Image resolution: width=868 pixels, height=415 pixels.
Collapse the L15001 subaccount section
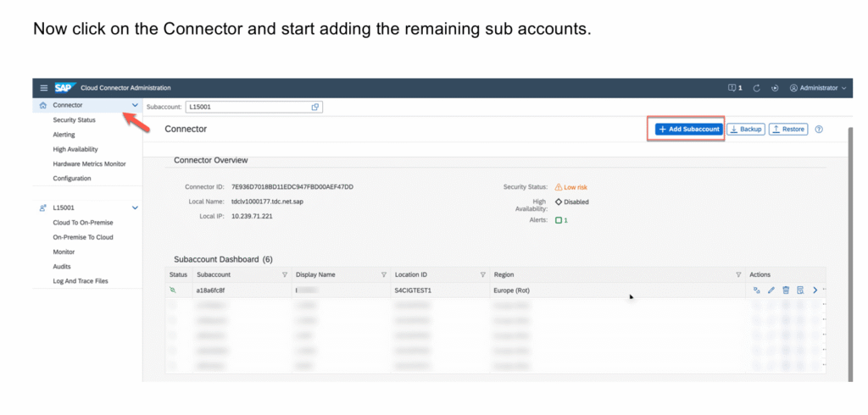(135, 207)
